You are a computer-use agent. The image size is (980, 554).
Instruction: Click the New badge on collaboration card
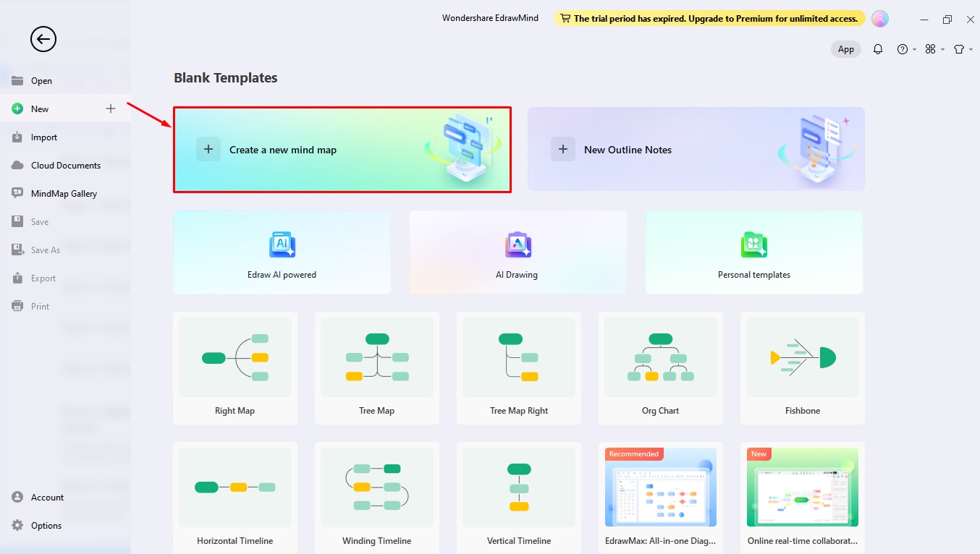[x=759, y=454]
